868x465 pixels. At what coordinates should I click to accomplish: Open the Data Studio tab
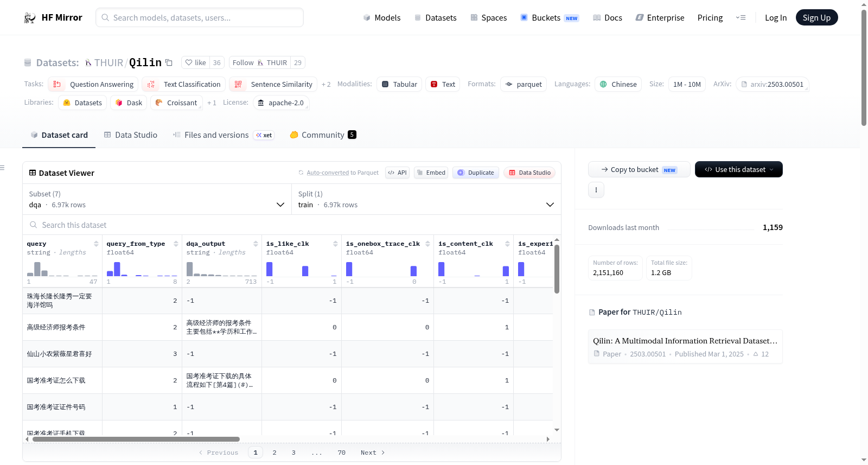pyautogui.click(x=131, y=135)
